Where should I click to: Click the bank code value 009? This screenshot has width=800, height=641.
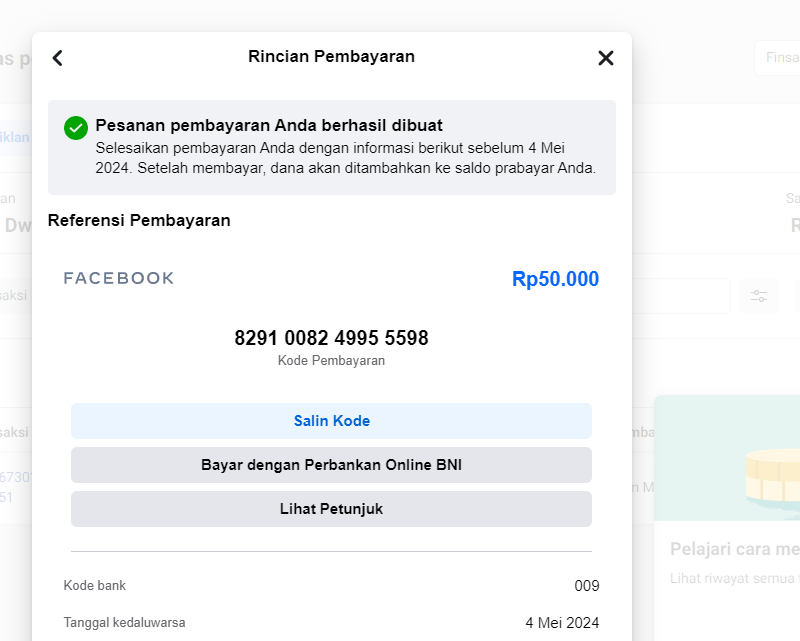click(586, 586)
